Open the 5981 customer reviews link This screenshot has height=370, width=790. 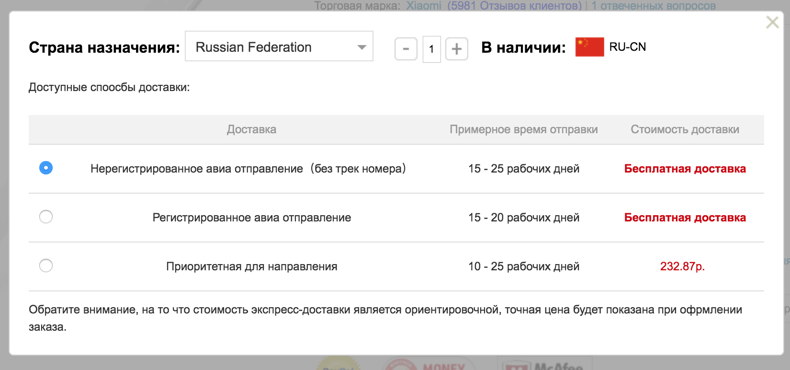tap(514, 6)
